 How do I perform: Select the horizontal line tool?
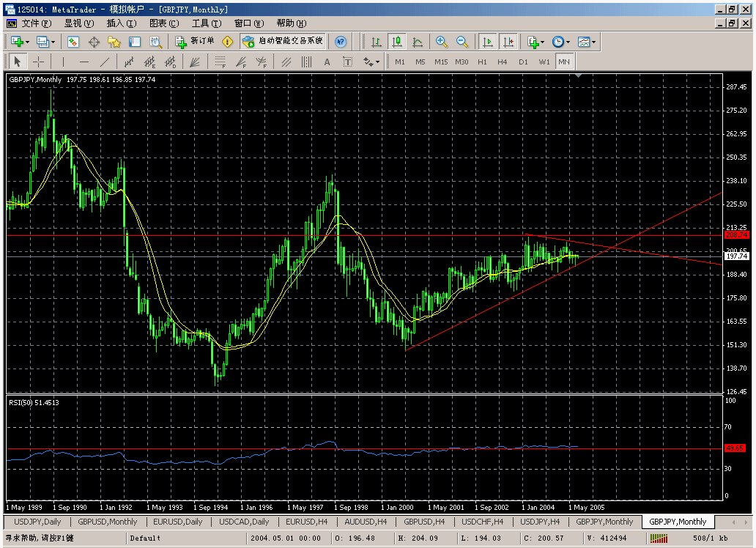(84, 62)
